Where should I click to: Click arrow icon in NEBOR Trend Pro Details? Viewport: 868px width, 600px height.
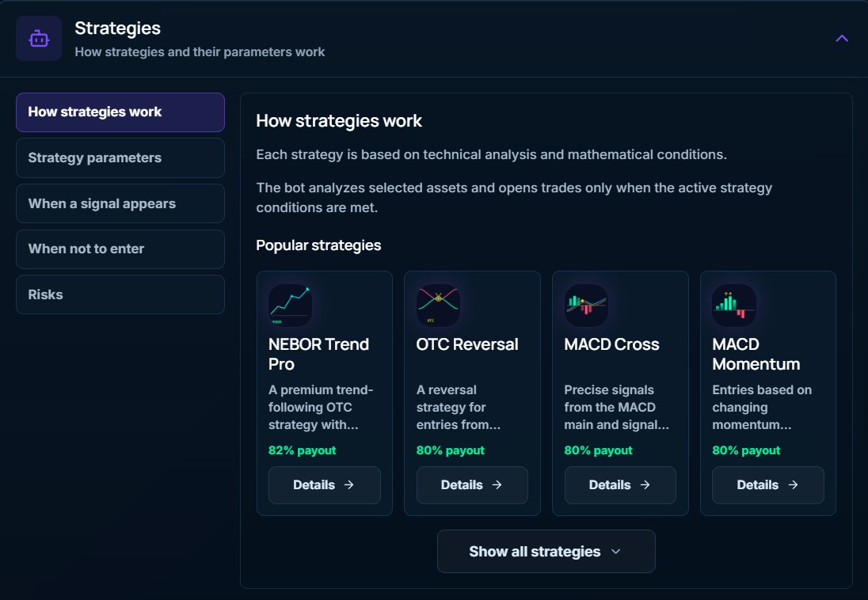(x=348, y=485)
